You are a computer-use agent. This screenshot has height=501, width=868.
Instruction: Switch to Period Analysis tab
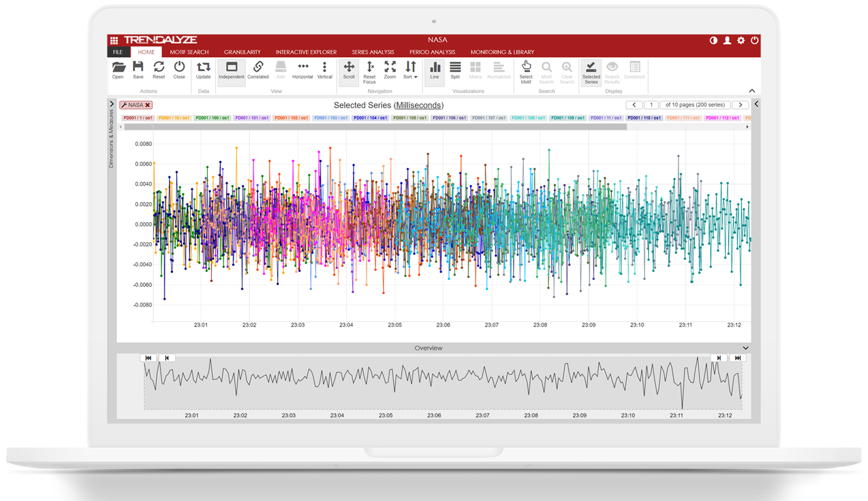point(432,52)
